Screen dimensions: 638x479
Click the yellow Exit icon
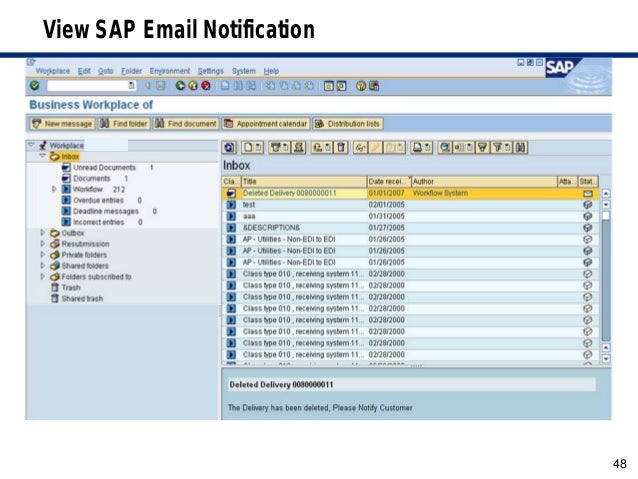point(193,85)
